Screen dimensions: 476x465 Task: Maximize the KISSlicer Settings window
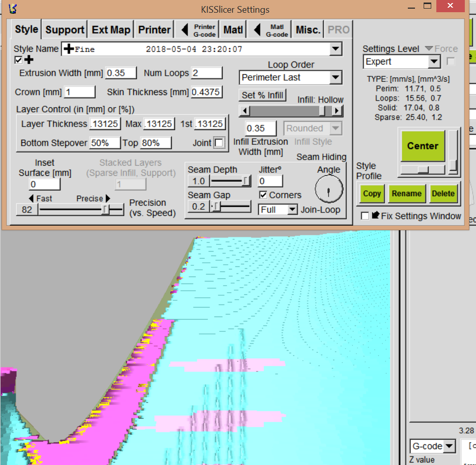point(427,6)
